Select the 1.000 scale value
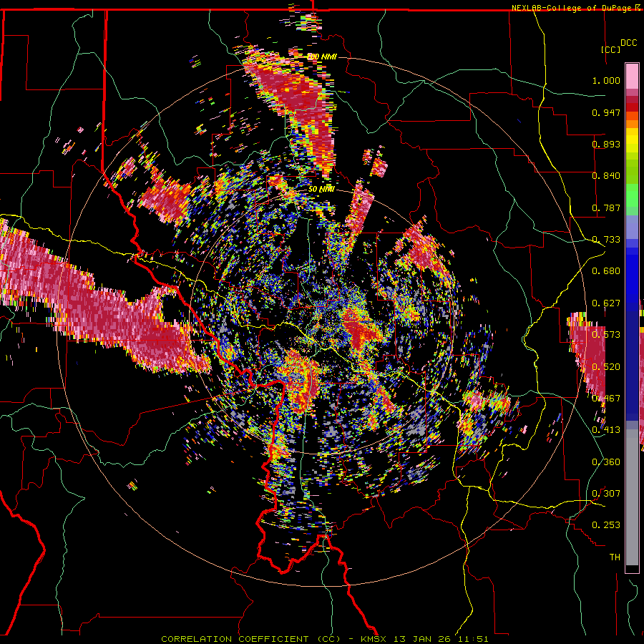The image size is (644, 644). 606,80
